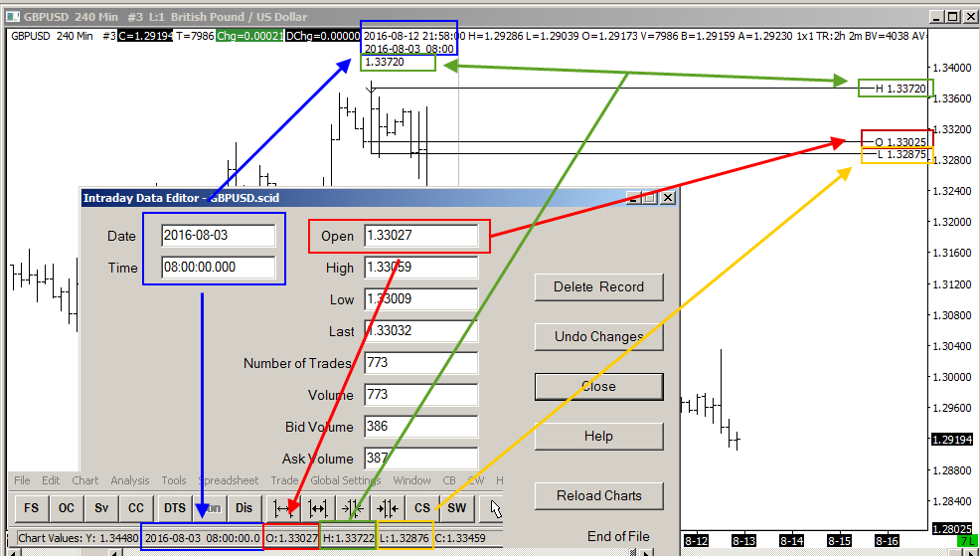Click the 8-16 date axis label

pyautogui.click(x=887, y=540)
